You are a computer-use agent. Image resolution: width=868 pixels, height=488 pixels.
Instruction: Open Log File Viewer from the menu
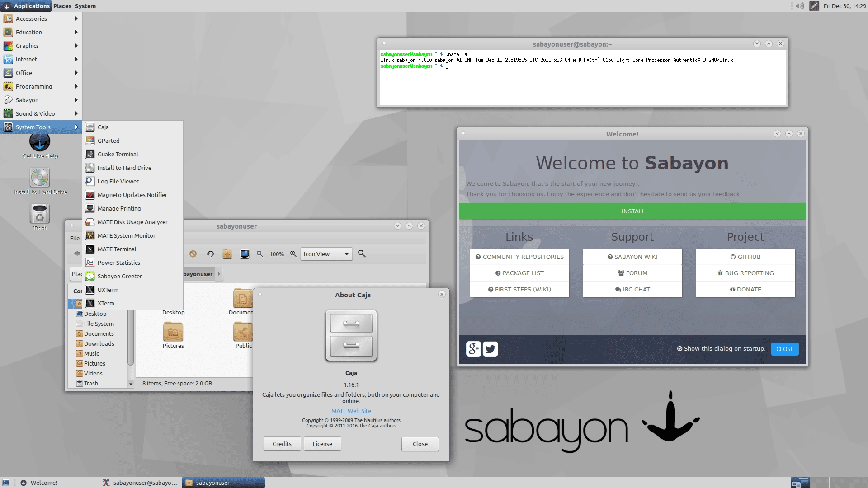(x=132, y=181)
